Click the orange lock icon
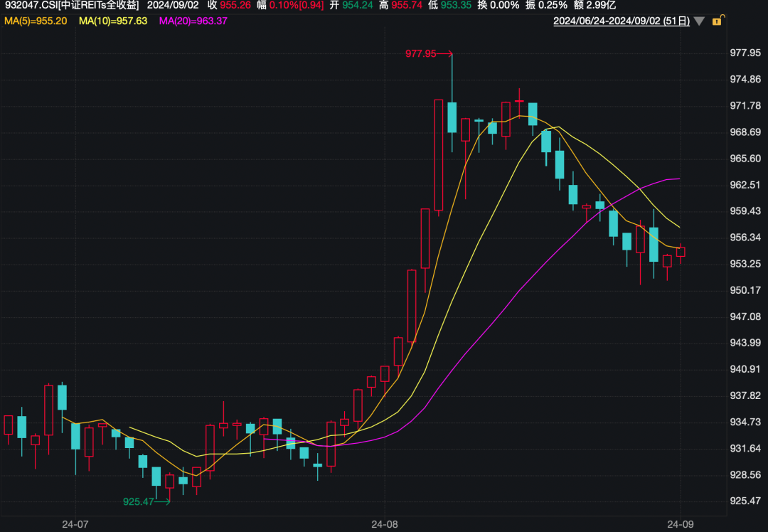This screenshot has height=532, width=768. coord(718,20)
